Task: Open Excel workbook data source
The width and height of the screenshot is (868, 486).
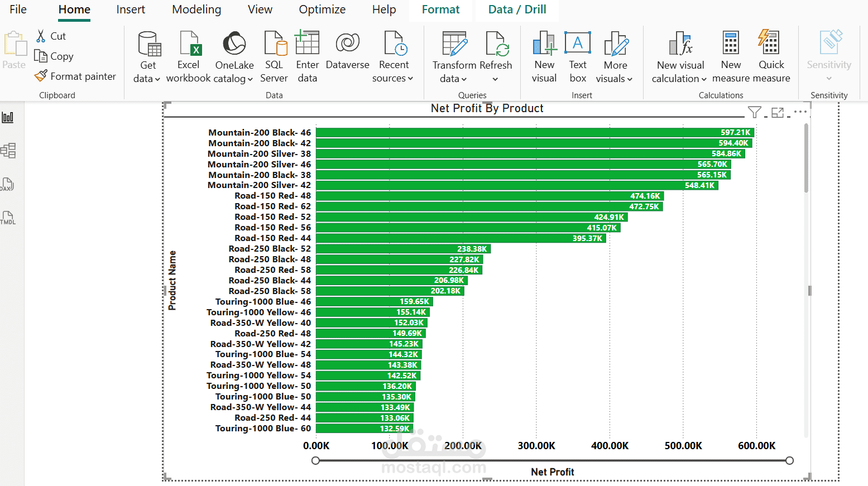Action: click(189, 57)
